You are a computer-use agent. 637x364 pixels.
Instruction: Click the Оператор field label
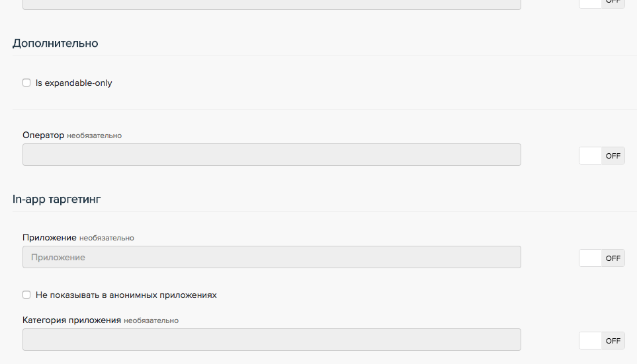(43, 135)
